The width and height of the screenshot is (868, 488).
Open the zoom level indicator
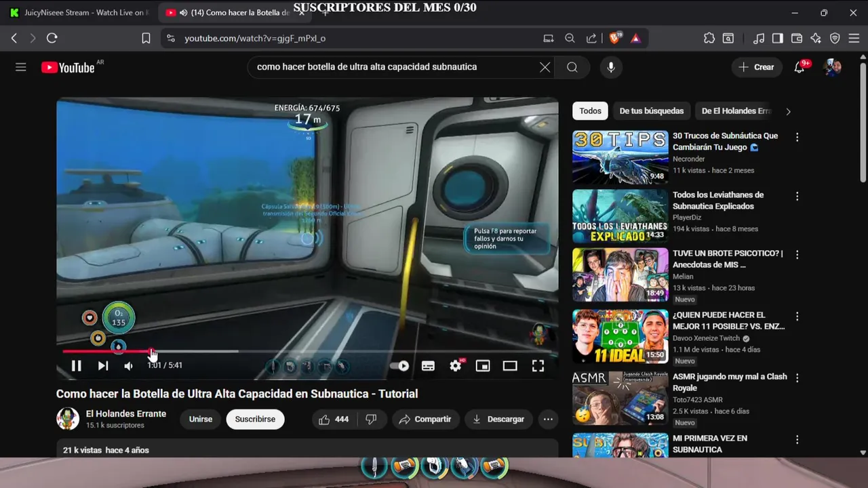click(x=570, y=39)
